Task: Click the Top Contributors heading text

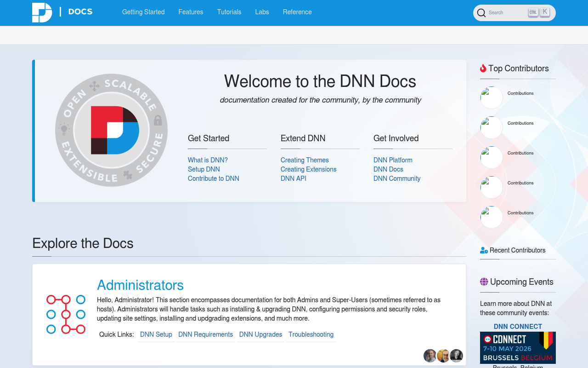Action: click(519, 69)
